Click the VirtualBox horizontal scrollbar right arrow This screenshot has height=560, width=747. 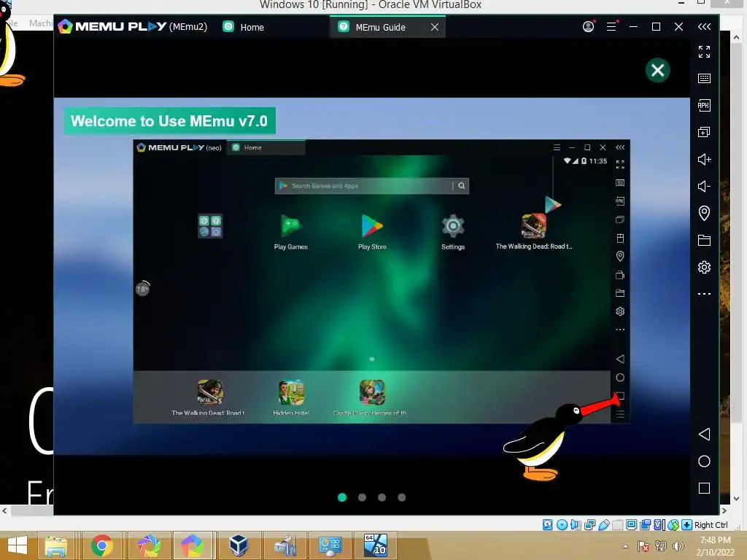pos(724,510)
